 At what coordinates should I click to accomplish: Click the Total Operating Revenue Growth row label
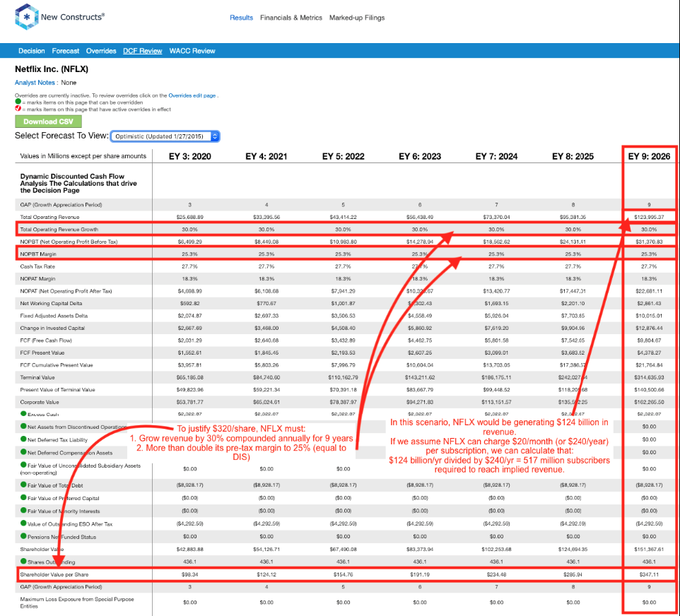tap(59, 230)
